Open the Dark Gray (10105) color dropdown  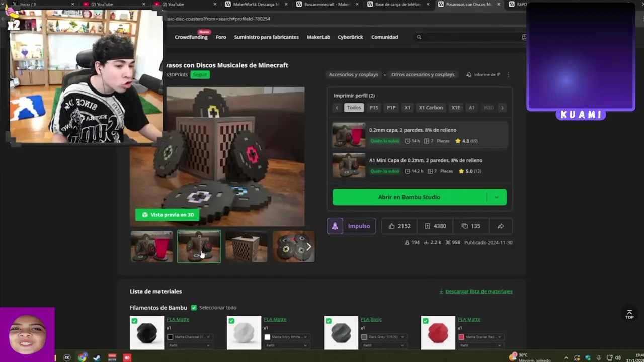click(383, 337)
